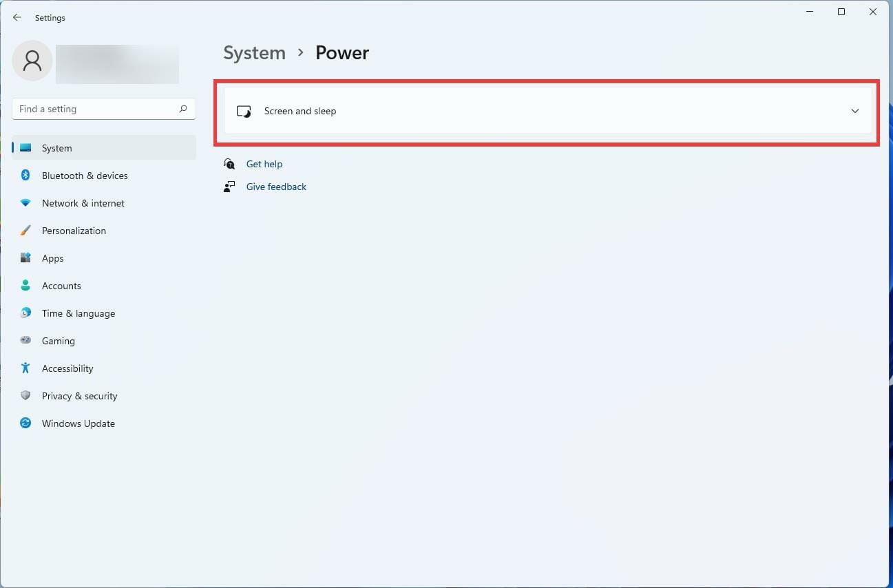Click the Bluetooth & devices icon in sidebar

click(x=25, y=176)
